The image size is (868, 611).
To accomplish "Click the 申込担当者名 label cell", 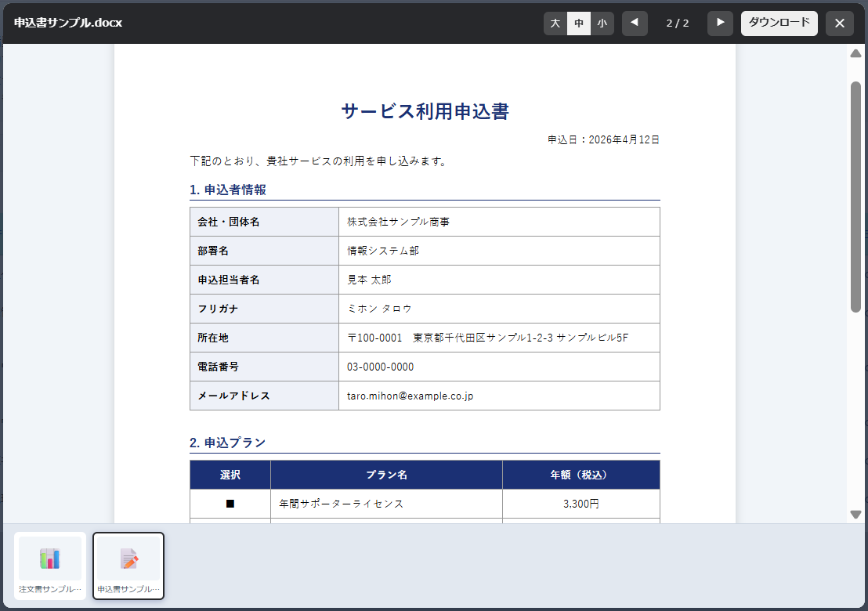I will coord(264,280).
